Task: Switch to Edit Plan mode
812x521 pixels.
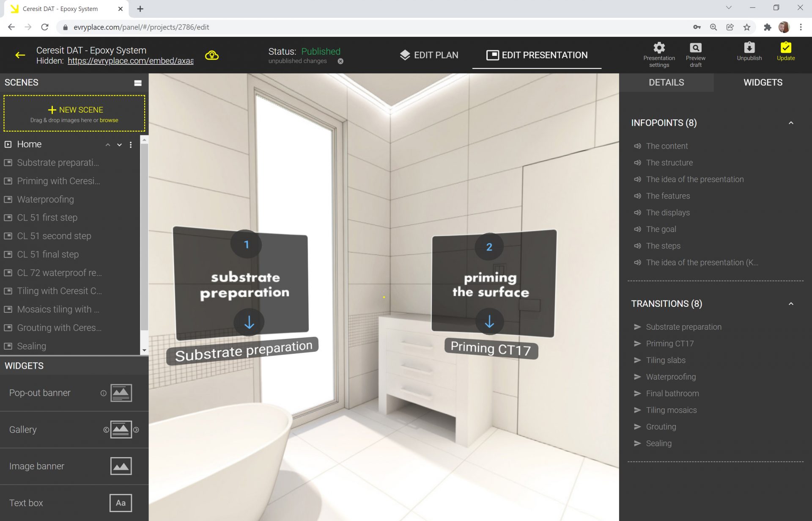Action: (x=429, y=55)
